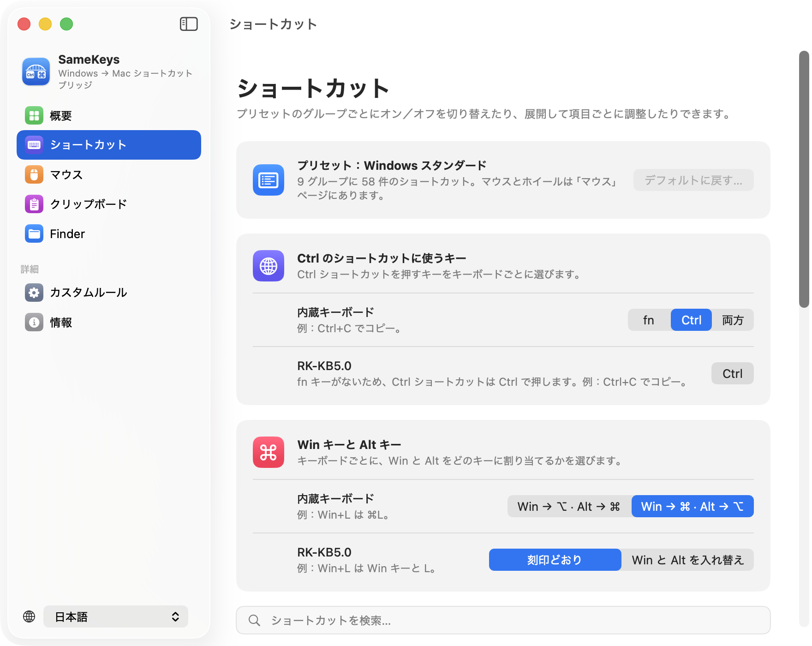The width and height of the screenshot is (812, 646).
Task: Switch to the Finder sidebar page
Action: (x=109, y=234)
